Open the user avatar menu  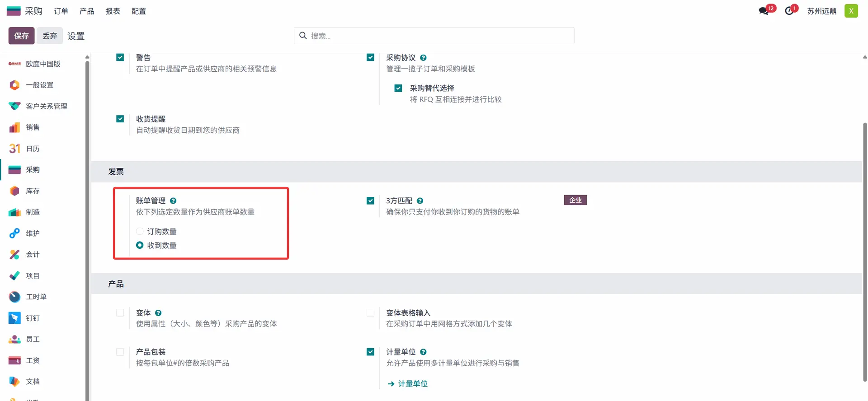851,11
